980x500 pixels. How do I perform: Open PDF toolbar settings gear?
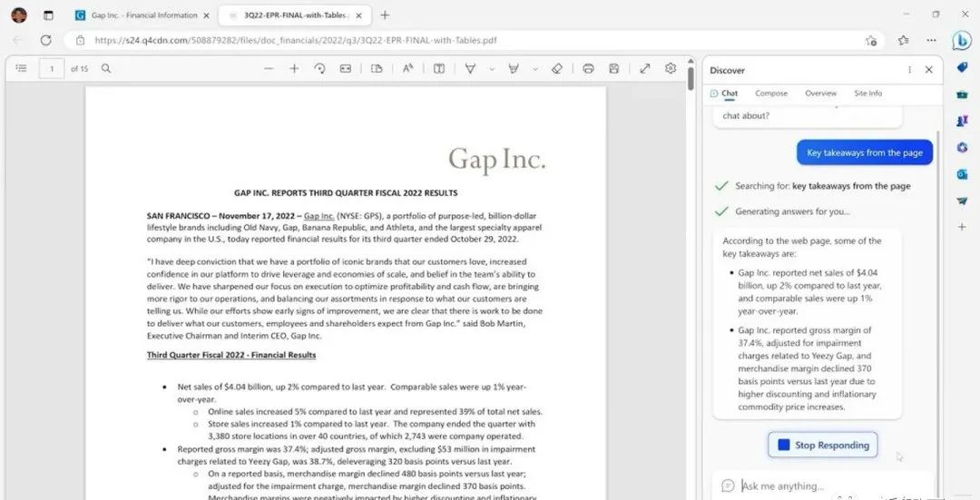pyautogui.click(x=671, y=68)
